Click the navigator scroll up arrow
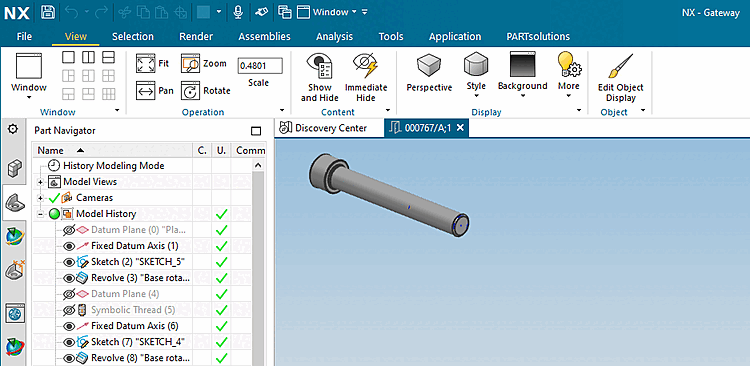This screenshot has height=366, width=750. pos(258,166)
